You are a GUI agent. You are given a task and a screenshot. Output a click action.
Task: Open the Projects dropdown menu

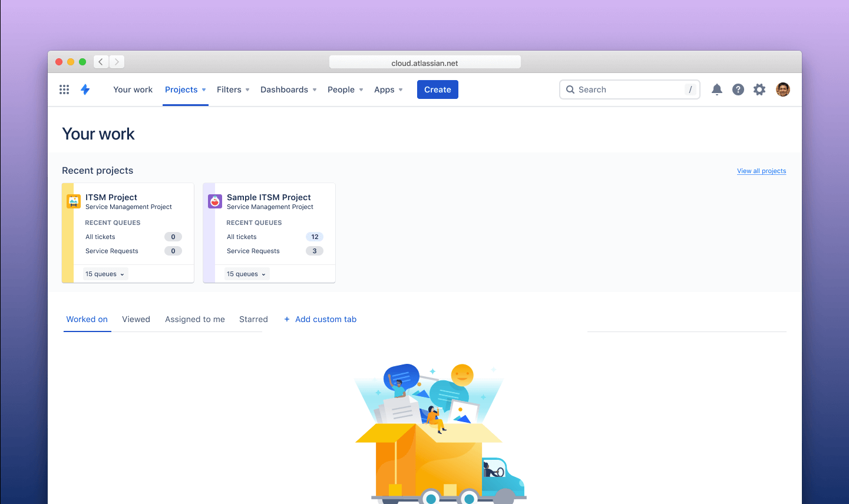point(185,89)
